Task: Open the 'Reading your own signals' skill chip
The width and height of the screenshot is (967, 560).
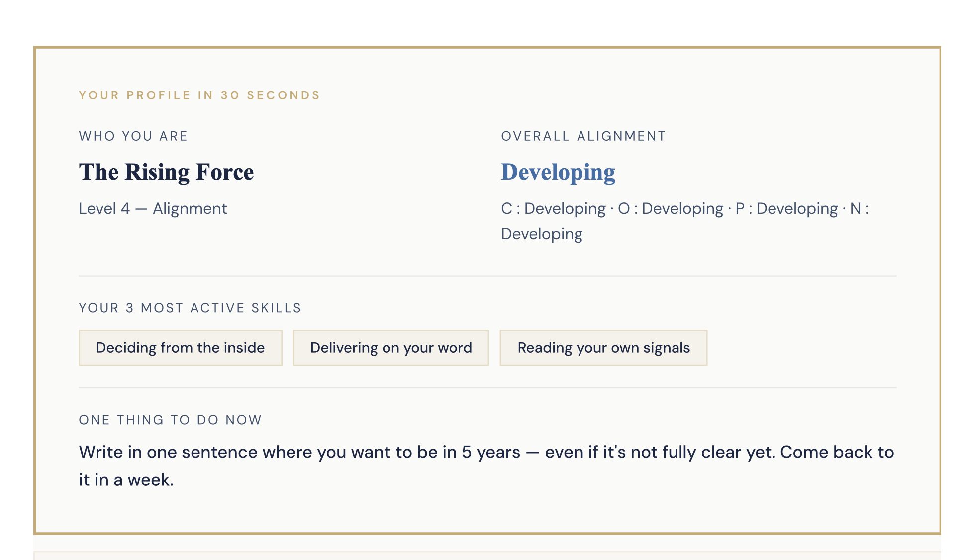Action: 603,348
